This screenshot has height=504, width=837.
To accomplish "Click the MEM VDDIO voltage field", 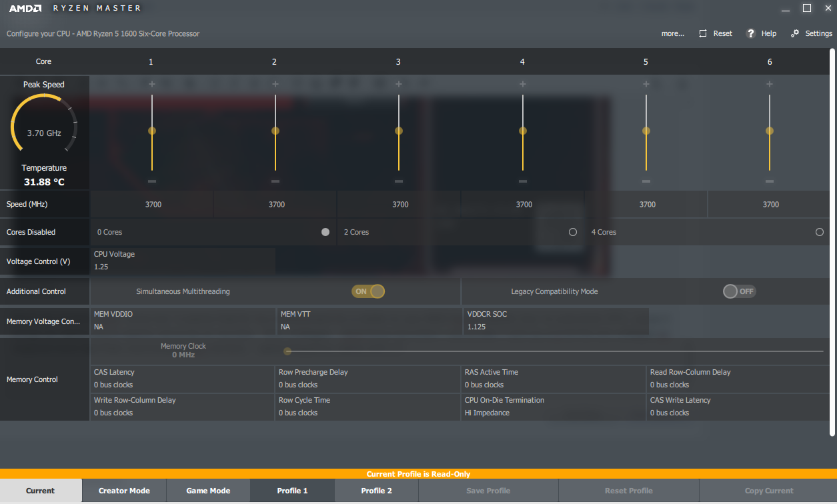I will 183,321.
